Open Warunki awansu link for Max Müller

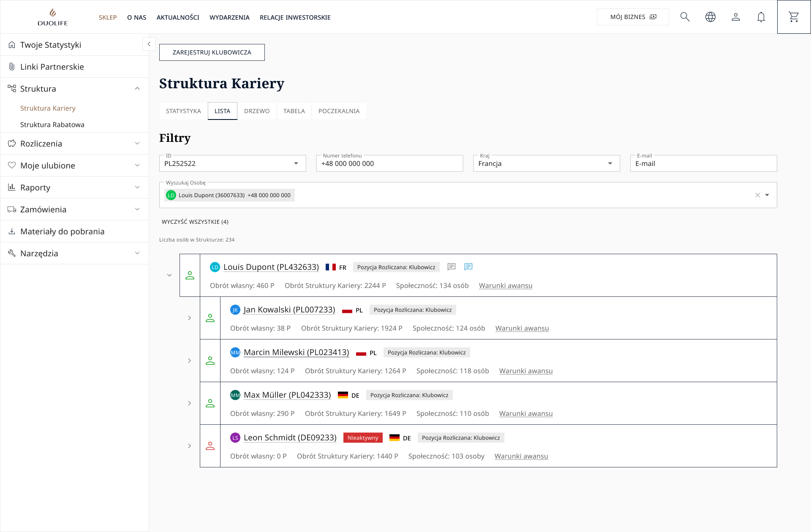[525, 414]
